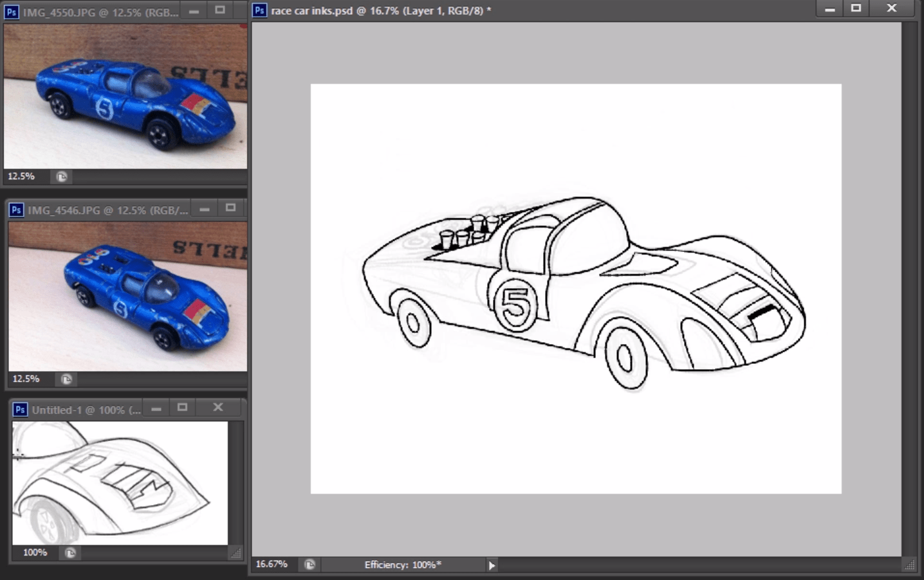Select the 16.67% zoom field
The height and width of the screenshot is (580, 924).
pyautogui.click(x=272, y=564)
